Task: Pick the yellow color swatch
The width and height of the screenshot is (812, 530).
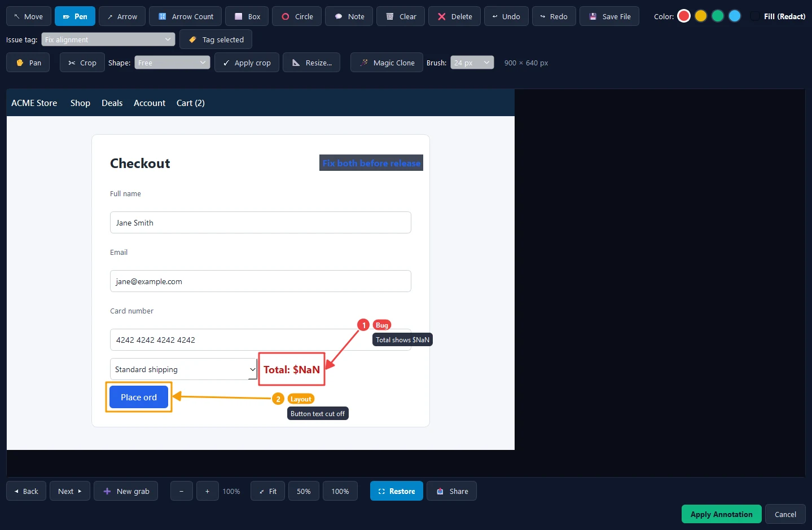Action: [701, 16]
